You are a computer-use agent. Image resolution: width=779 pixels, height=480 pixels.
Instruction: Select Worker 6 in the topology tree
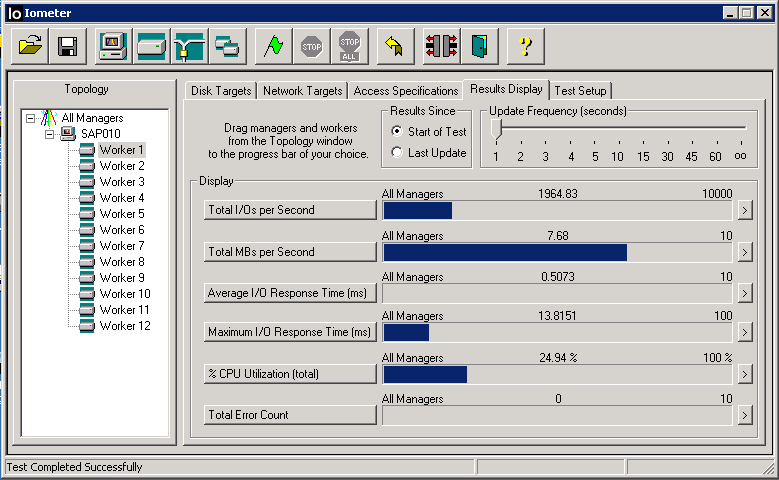pos(122,230)
